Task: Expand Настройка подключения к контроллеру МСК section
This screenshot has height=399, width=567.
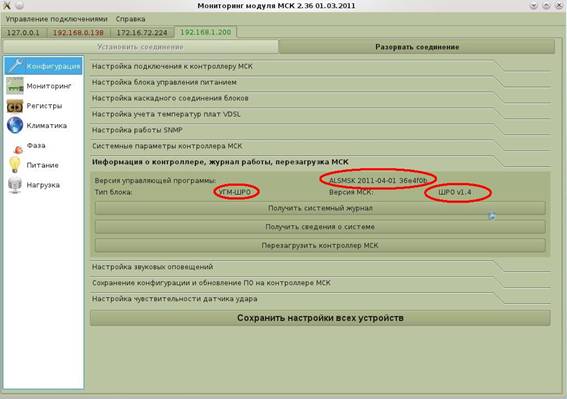Action: point(320,67)
